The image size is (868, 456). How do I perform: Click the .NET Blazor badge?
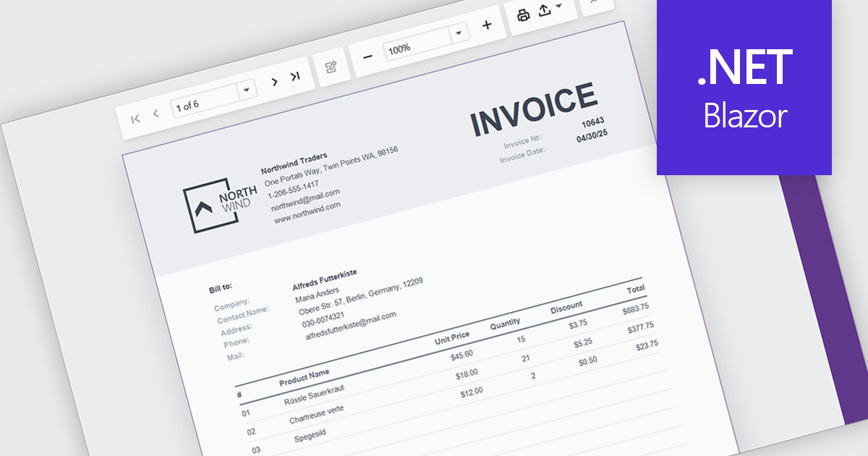tap(744, 88)
